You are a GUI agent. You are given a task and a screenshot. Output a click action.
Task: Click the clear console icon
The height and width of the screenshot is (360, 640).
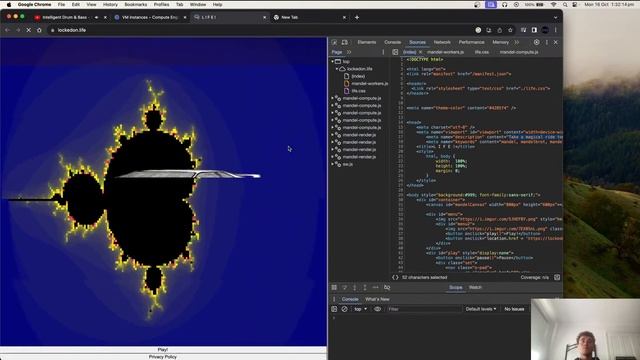pos(344,309)
